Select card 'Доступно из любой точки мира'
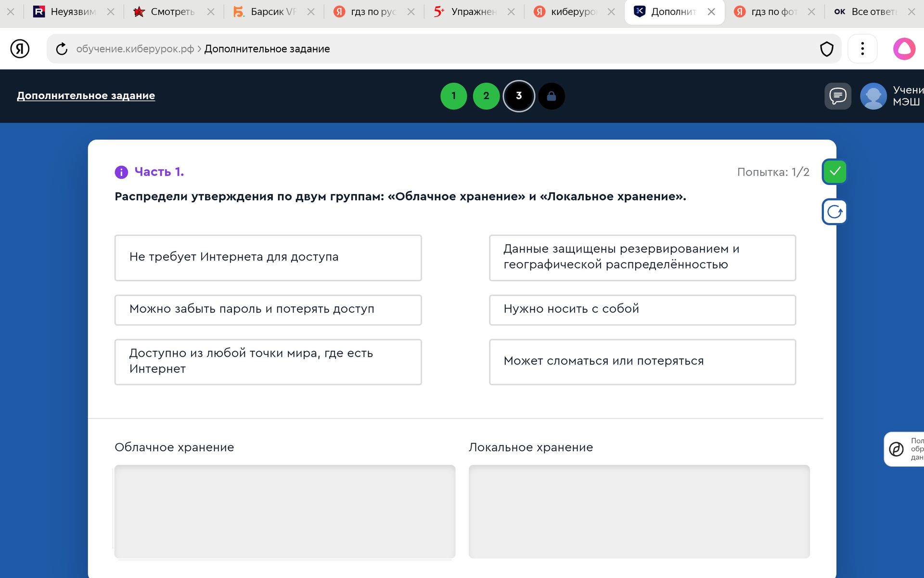 [268, 362]
